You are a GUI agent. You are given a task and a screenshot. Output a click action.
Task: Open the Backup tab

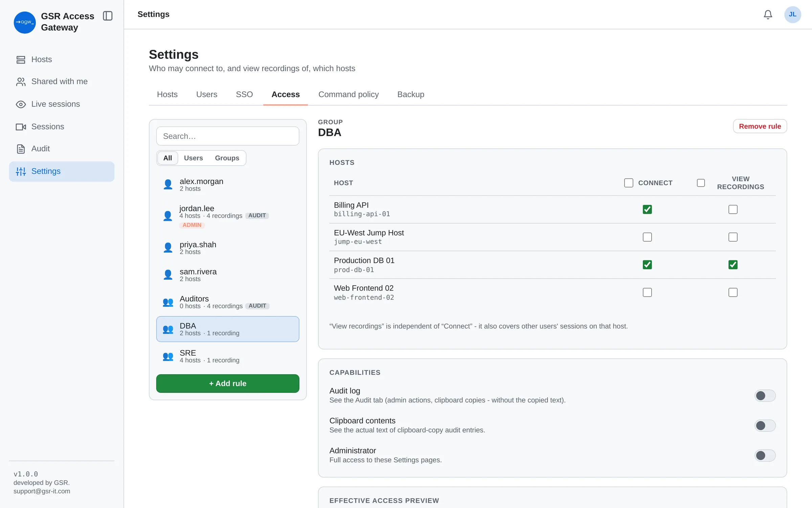411,94
